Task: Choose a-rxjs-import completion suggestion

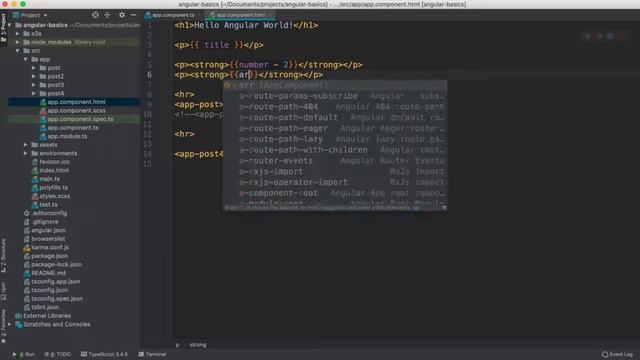Action: click(x=335, y=172)
